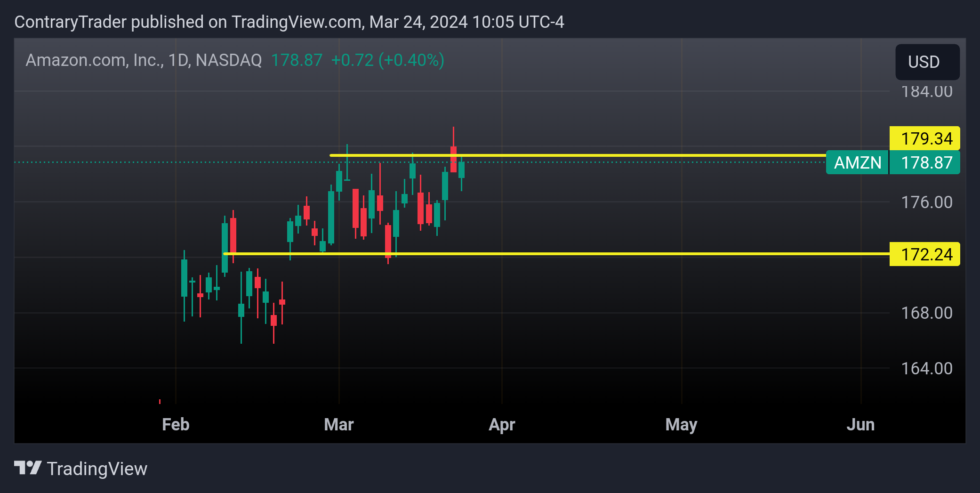
Task: Click the Apr label on time axis
Action: 502,425
